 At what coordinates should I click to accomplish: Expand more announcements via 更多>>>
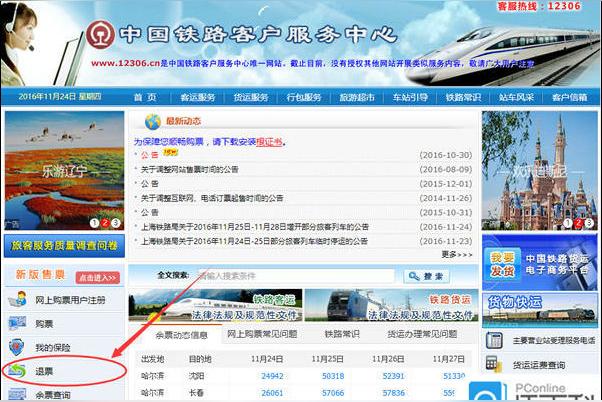coord(456,254)
